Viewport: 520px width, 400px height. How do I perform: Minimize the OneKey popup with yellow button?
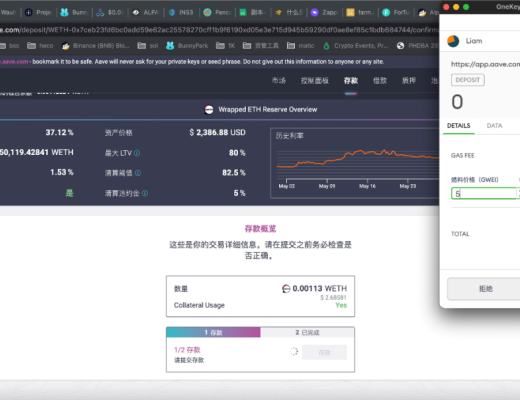pos(456,7)
